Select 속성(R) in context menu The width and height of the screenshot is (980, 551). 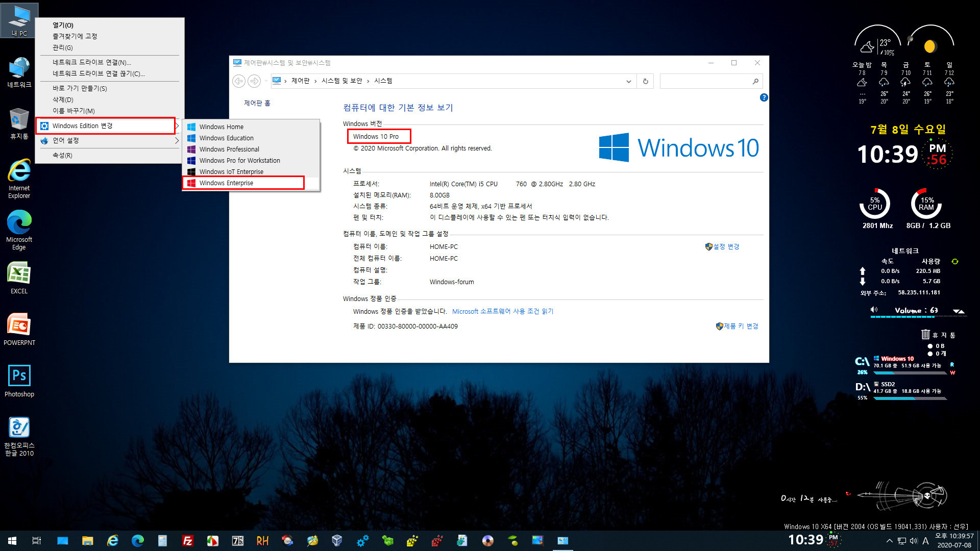pos(110,155)
